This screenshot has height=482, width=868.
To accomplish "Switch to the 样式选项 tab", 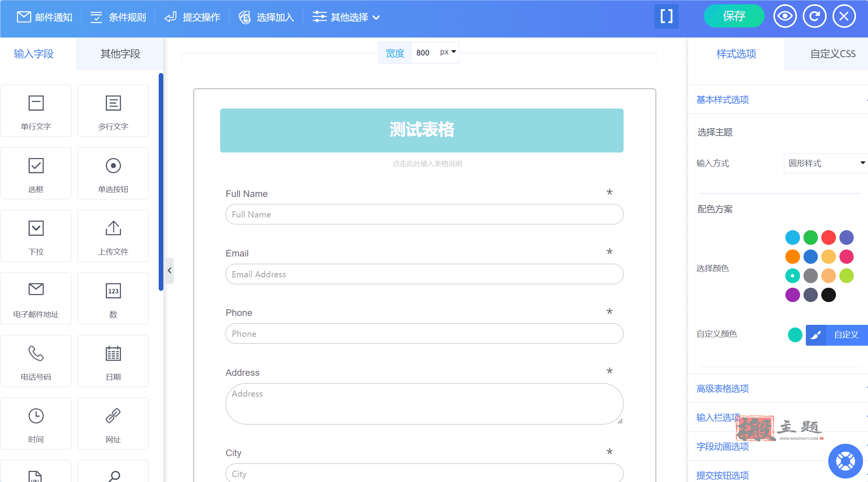I will (736, 54).
